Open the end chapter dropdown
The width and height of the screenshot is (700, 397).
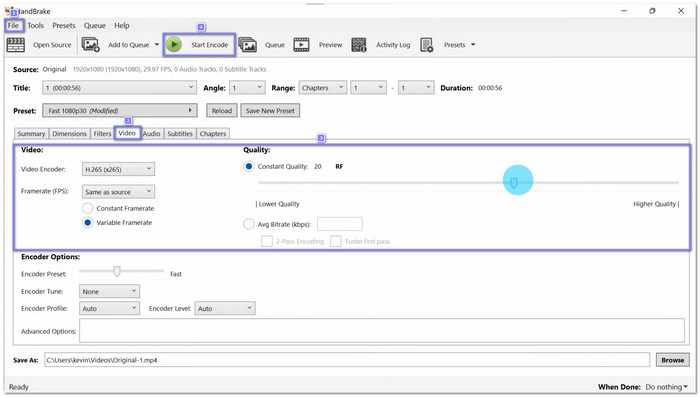[x=416, y=88]
